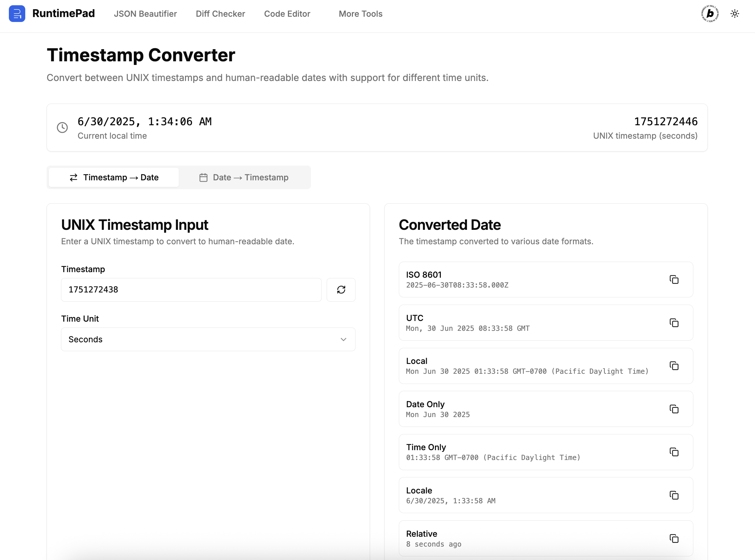Open the Code Editor link

click(x=287, y=14)
